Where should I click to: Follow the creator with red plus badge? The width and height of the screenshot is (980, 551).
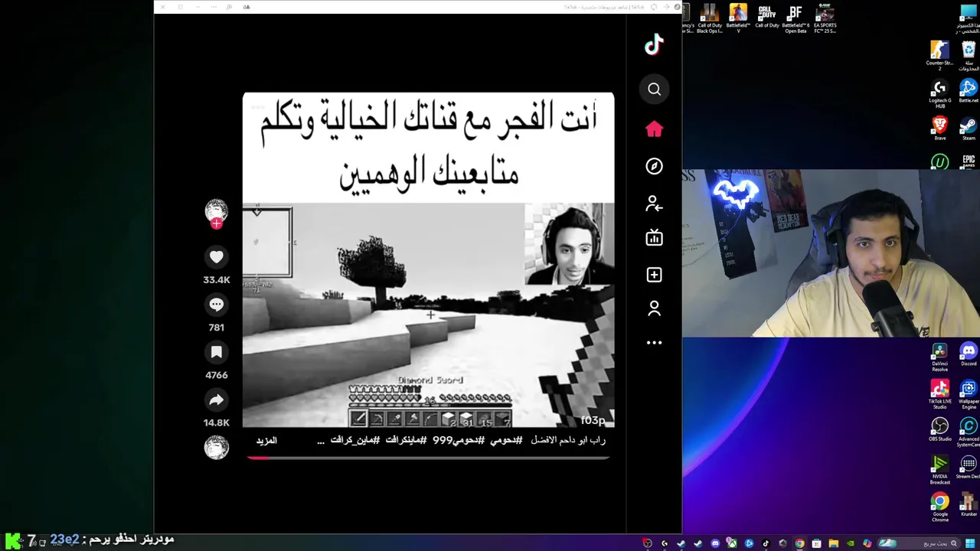point(217,223)
